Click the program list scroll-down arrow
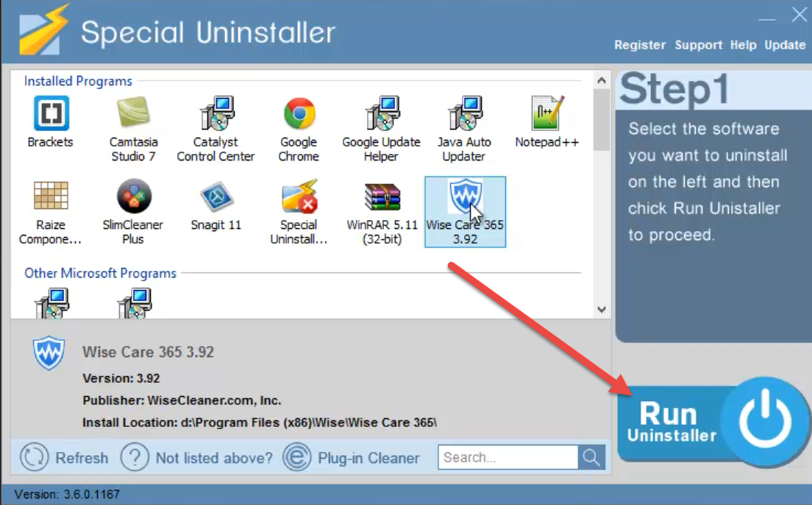Screen dimensions: 812x505 tap(601, 309)
